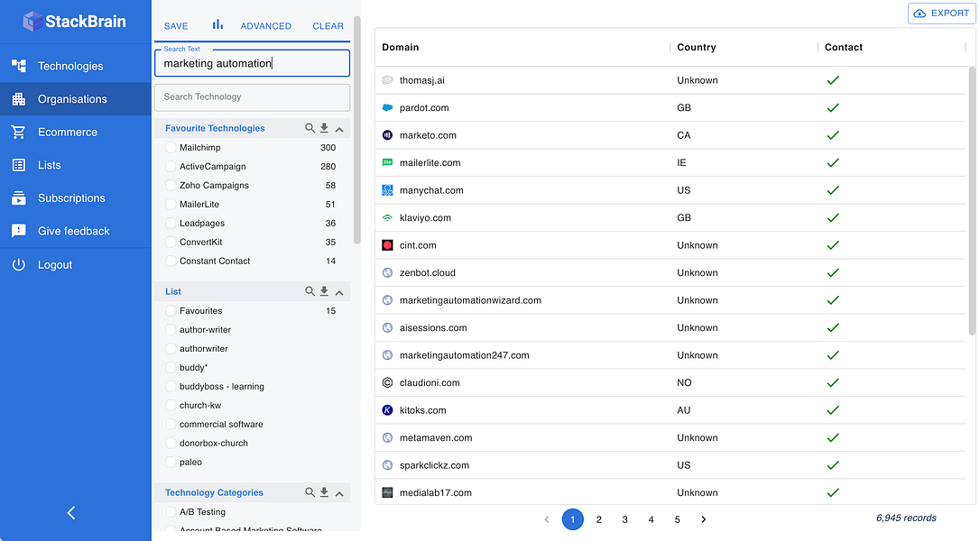Click the kitoks.com favicon

(x=387, y=410)
